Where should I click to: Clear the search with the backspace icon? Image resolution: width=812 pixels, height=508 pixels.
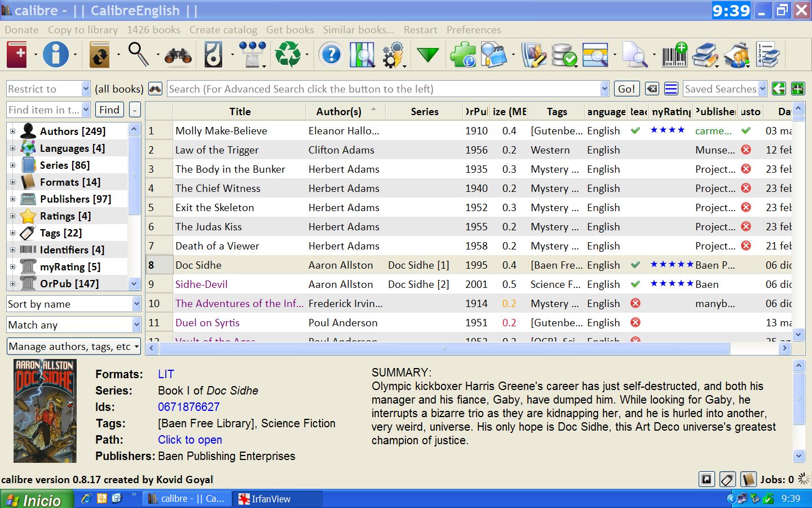pos(652,89)
